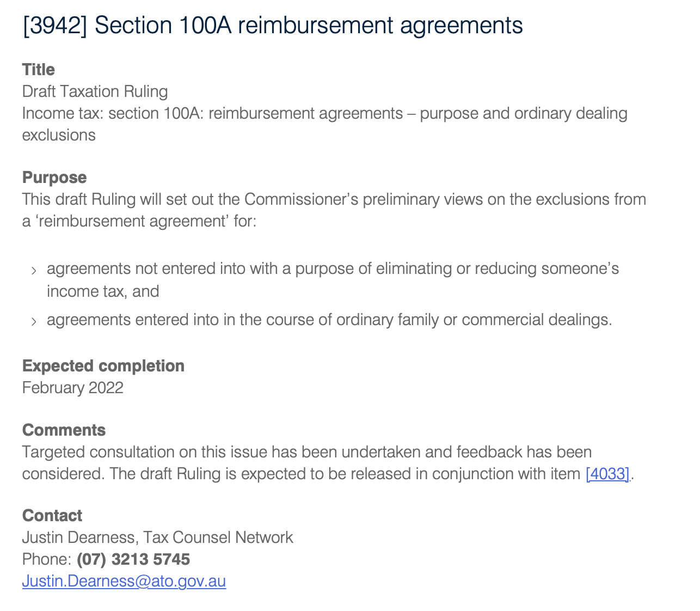Click the 'Expected completion' label

coord(103,366)
